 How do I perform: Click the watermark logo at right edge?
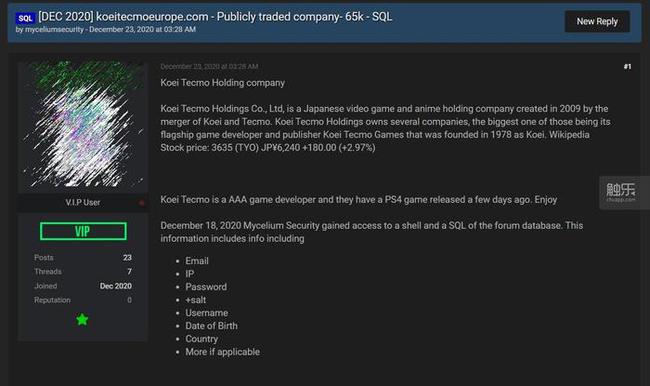pos(621,192)
